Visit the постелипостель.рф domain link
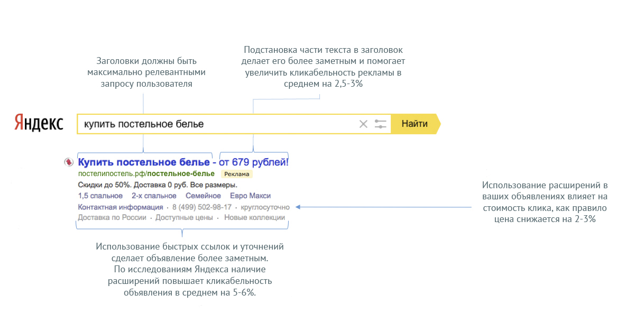This screenshot has width=644, height=331. click(x=112, y=173)
